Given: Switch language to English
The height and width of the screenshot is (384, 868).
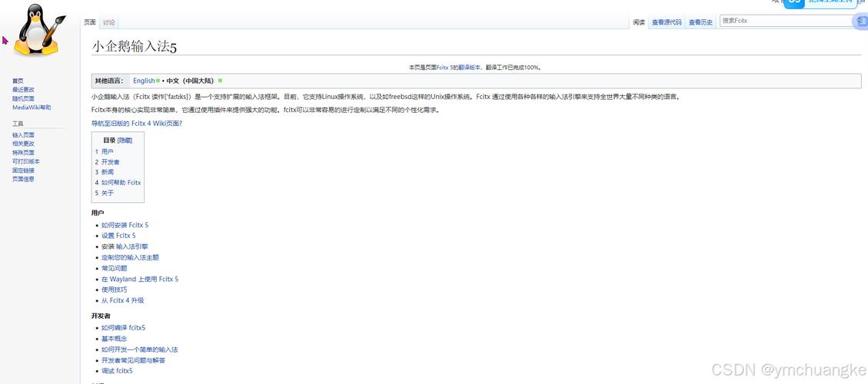Looking at the screenshot, I should click(x=144, y=81).
